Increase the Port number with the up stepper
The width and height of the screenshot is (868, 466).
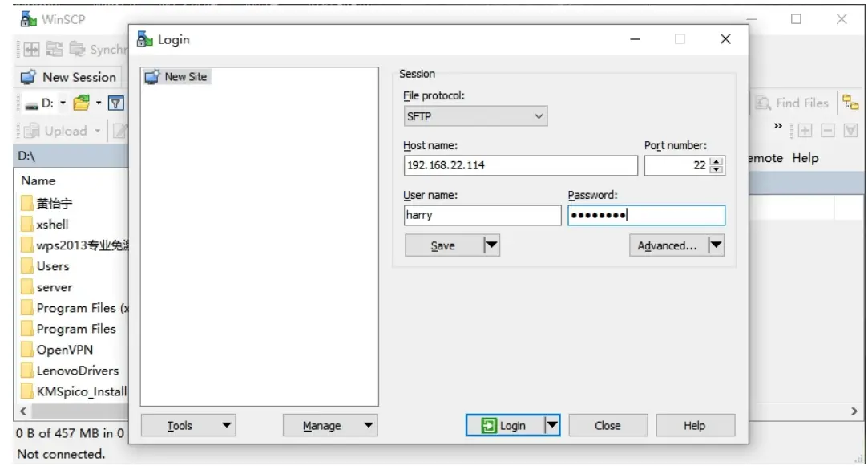click(716, 162)
